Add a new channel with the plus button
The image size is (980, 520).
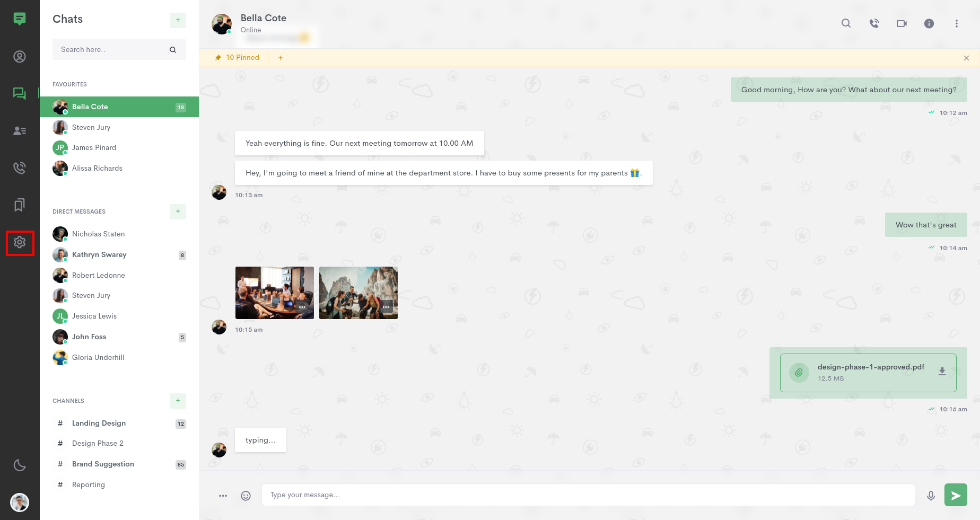coord(178,401)
